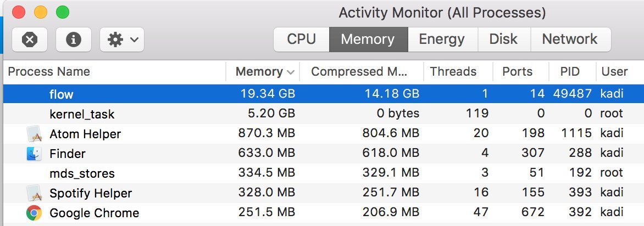
Task: Open the gear actions dropdown menu
Action: [122, 39]
